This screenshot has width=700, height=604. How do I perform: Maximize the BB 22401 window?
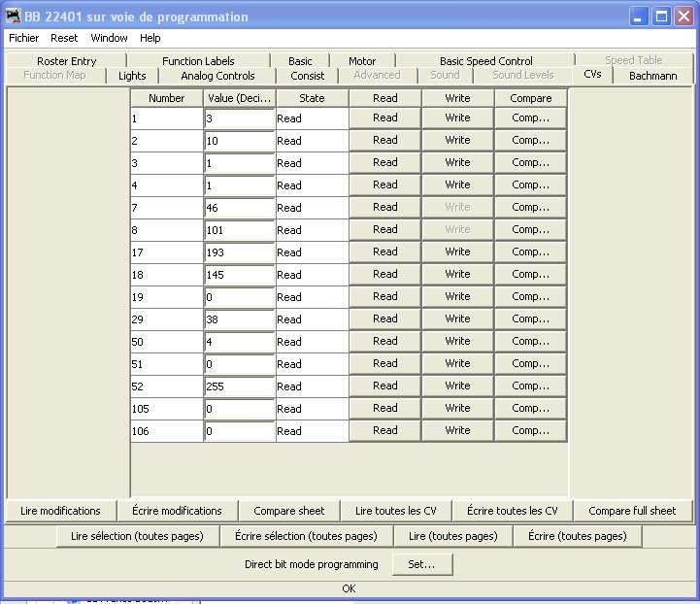coord(661,17)
